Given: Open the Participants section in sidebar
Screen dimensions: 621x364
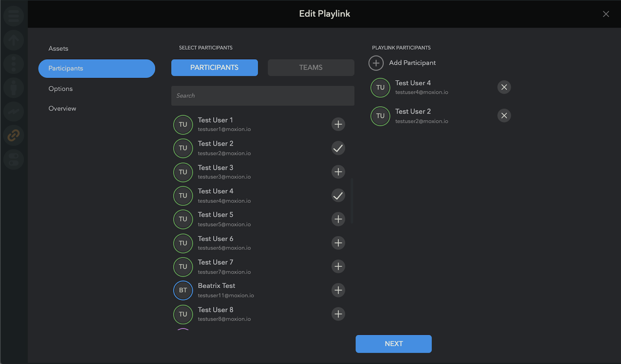Looking at the screenshot, I should (97, 69).
